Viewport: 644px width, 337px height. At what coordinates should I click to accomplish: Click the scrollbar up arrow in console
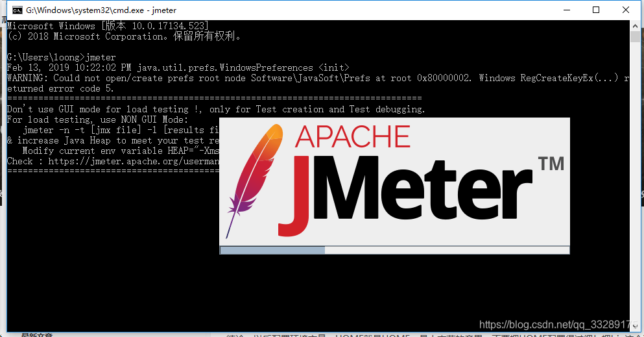(636, 25)
